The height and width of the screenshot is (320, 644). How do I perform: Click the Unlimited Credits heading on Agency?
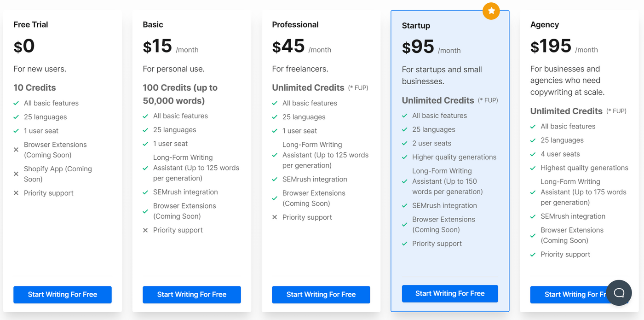[566, 111]
